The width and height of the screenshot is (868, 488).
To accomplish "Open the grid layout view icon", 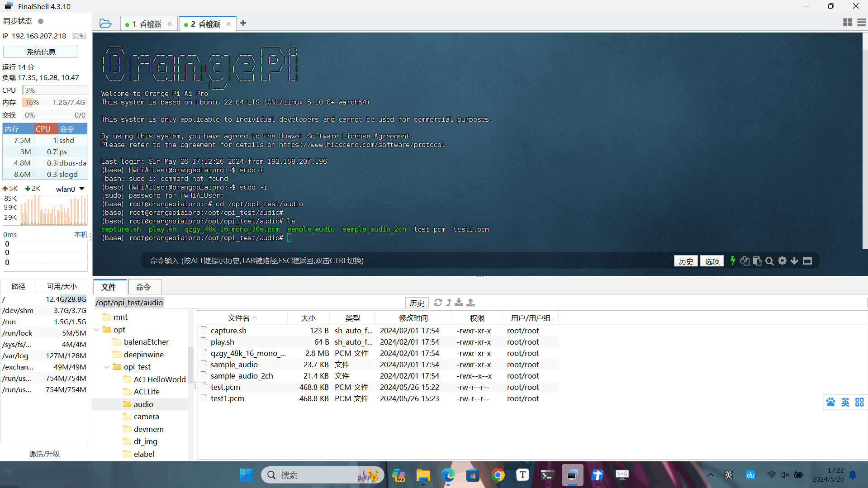I will tap(848, 22).
